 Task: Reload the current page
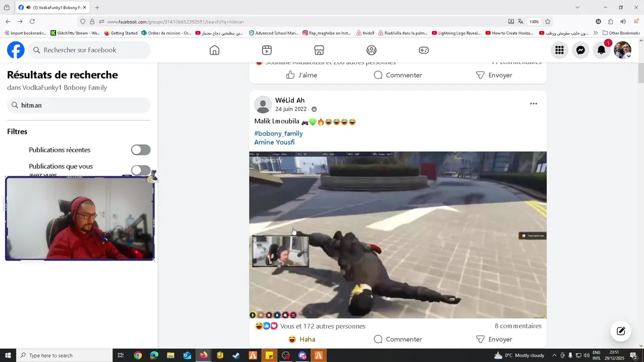(32, 22)
